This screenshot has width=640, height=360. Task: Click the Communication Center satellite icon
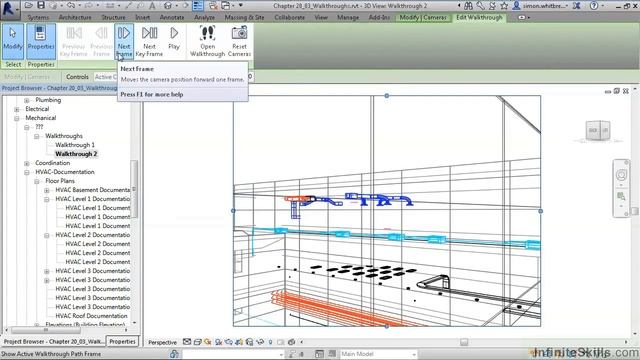click(492, 6)
